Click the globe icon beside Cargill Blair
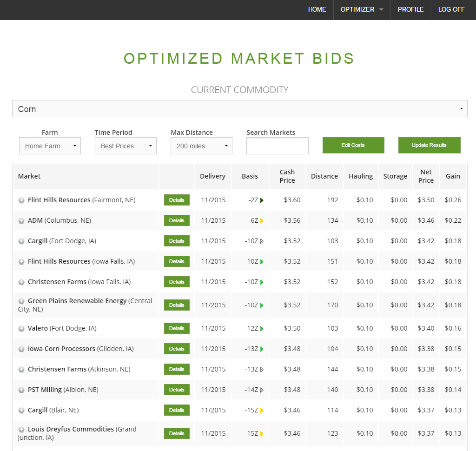This screenshot has width=476, height=451. (21, 411)
